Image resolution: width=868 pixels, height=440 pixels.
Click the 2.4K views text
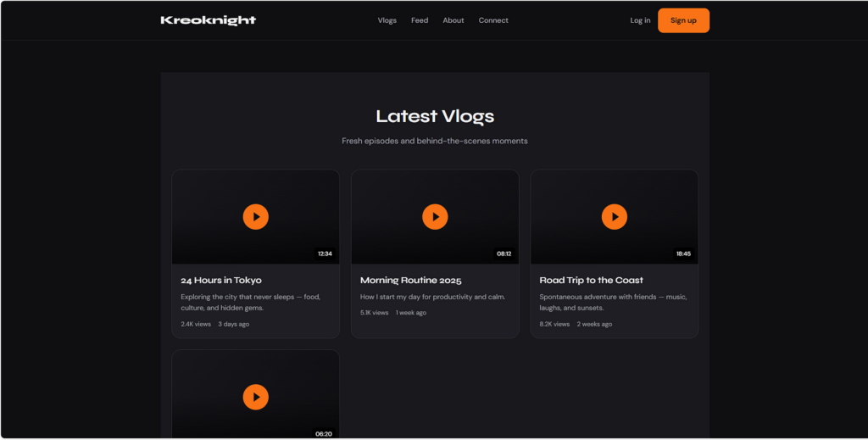[196, 325]
